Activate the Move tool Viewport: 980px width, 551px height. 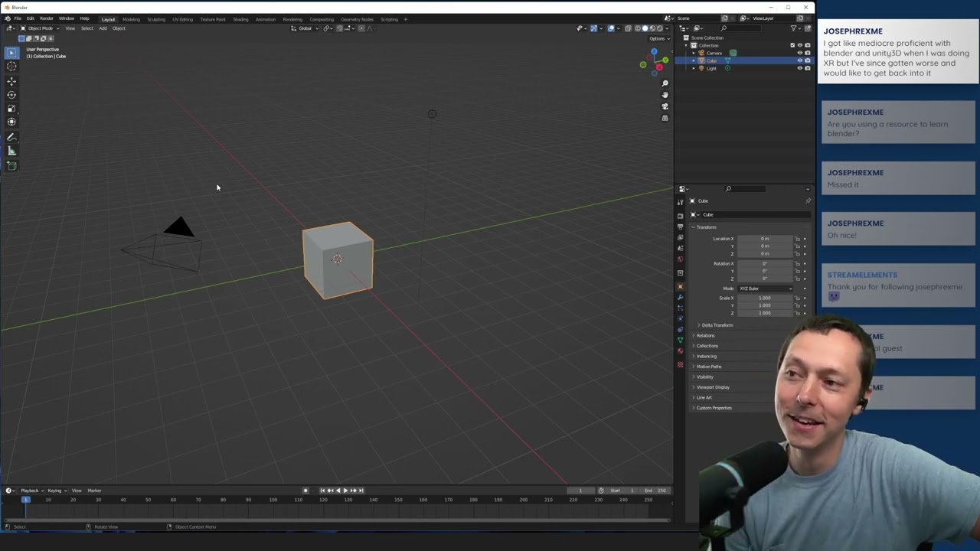11,80
